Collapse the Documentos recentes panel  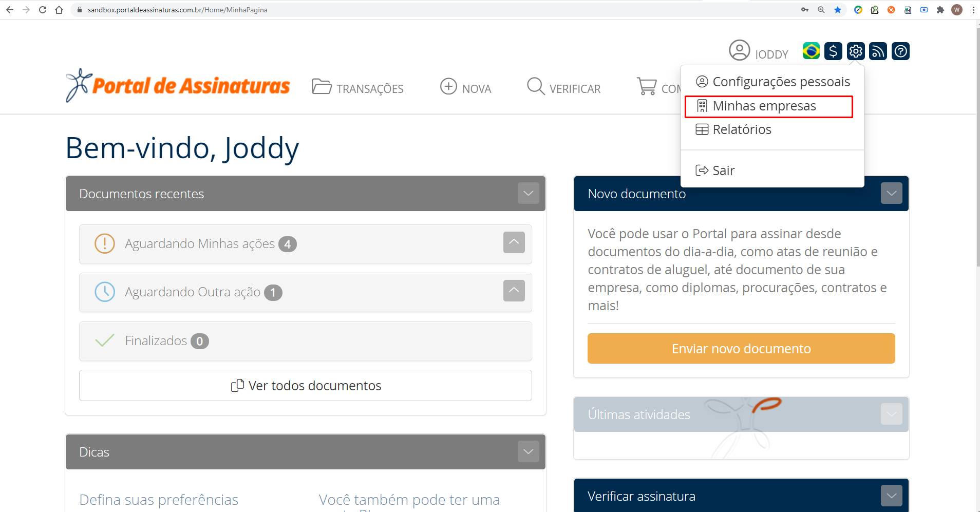[x=528, y=194]
